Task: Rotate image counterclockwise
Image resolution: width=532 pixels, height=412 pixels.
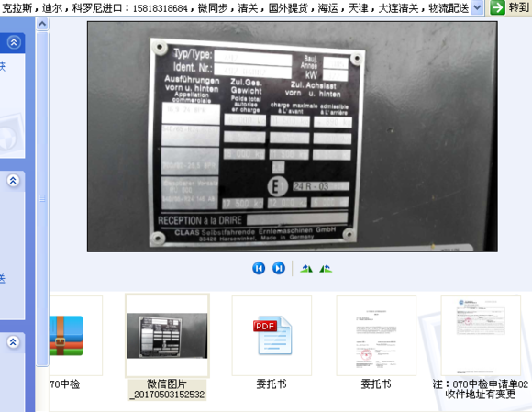Action: pos(326,269)
